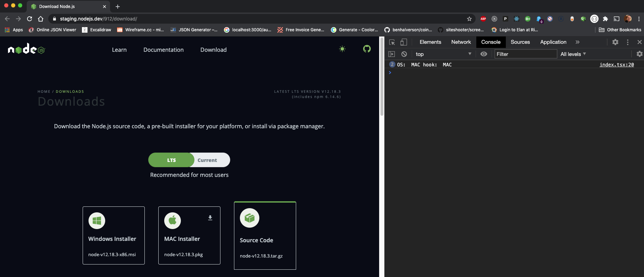Open the GitHub icon link in header
The image size is (644, 277).
tap(367, 49)
